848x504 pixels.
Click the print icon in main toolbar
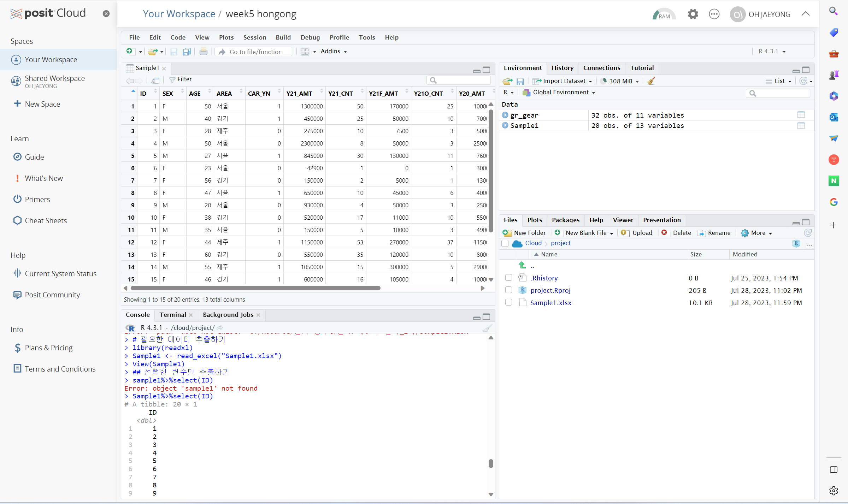pos(203,52)
